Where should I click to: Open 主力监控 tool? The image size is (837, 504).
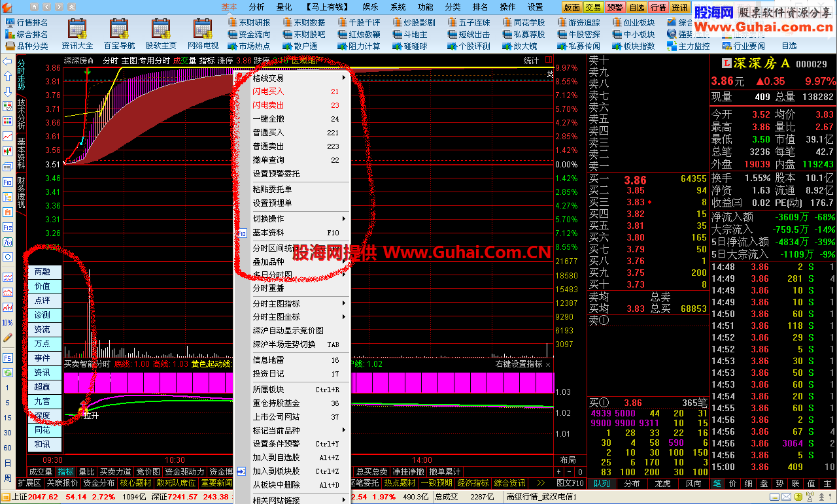point(688,46)
